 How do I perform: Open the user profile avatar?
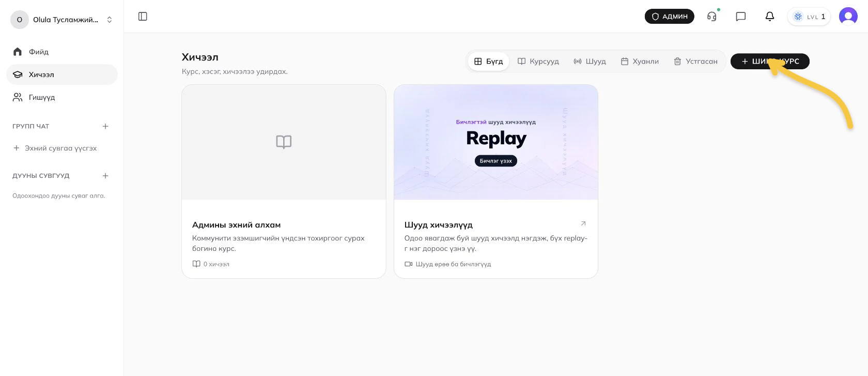click(x=848, y=17)
